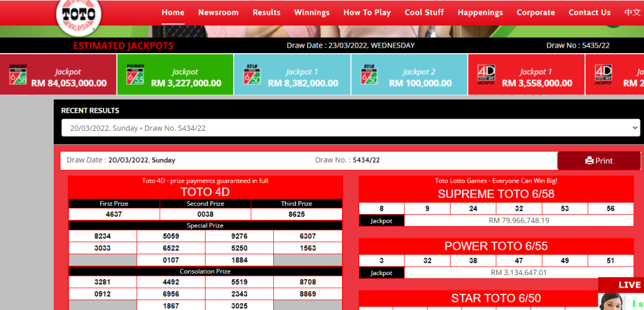
Task: Click Draw Date 23/03/2022, WEDNESDAY text
Action: (x=351, y=46)
